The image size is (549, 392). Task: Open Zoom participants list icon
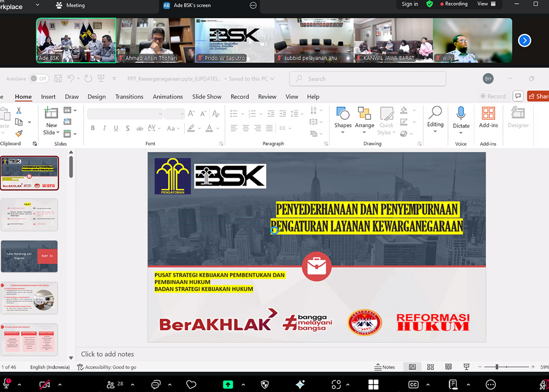tap(111, 384)
